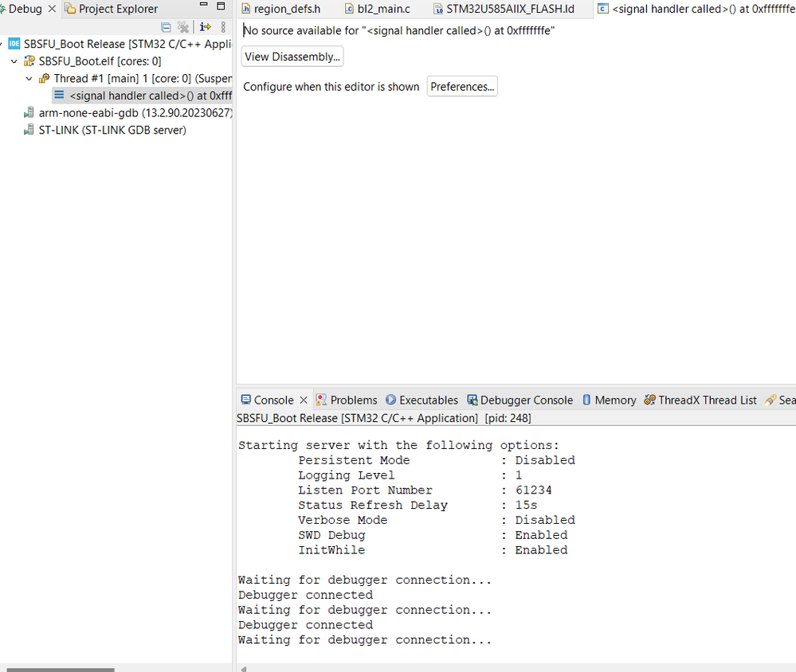
Task: Click 'Status Refresh Delay' console line
Action: tap(418, 505)
